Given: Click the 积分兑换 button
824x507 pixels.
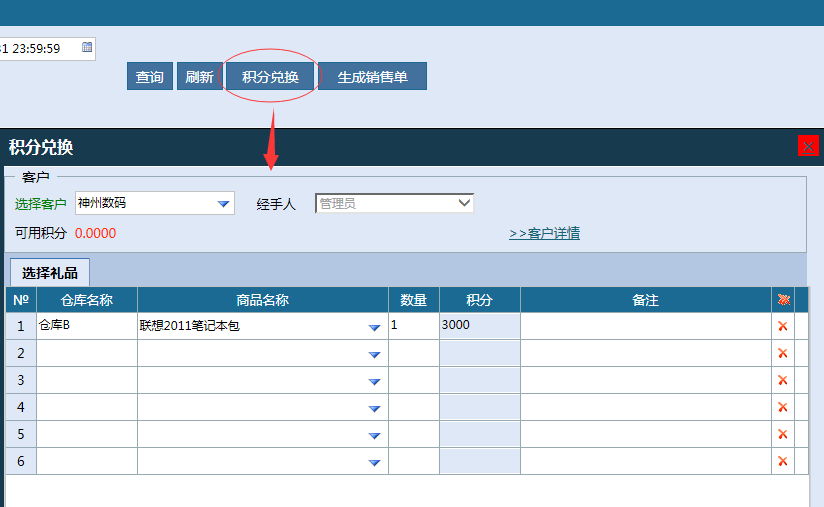Looking at the screenshot, I should tap(270, 77).
